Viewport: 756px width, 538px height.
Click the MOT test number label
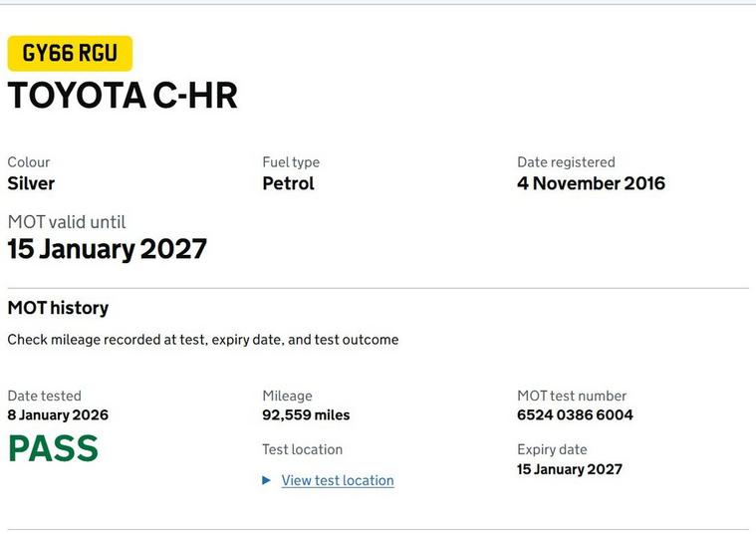pyautogui.click(x=572, y=396)
